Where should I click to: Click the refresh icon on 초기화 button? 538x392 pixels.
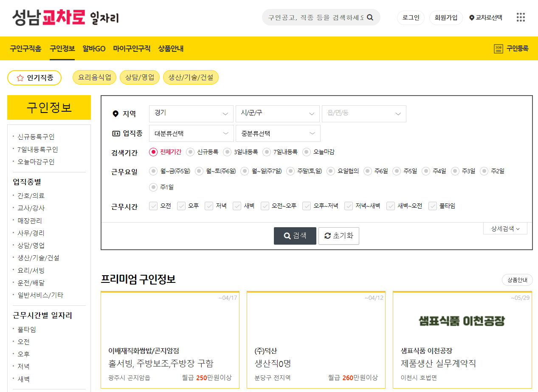point(328,236)
